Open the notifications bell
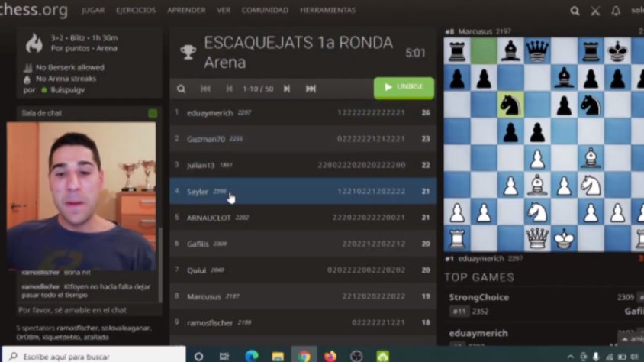The image size is (644, 362). pyautogui.click(x=615, y=11)
